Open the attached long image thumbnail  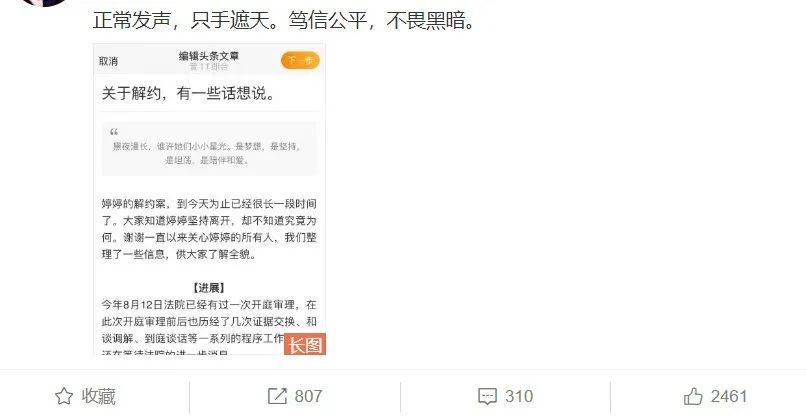(x=209, y=199)
